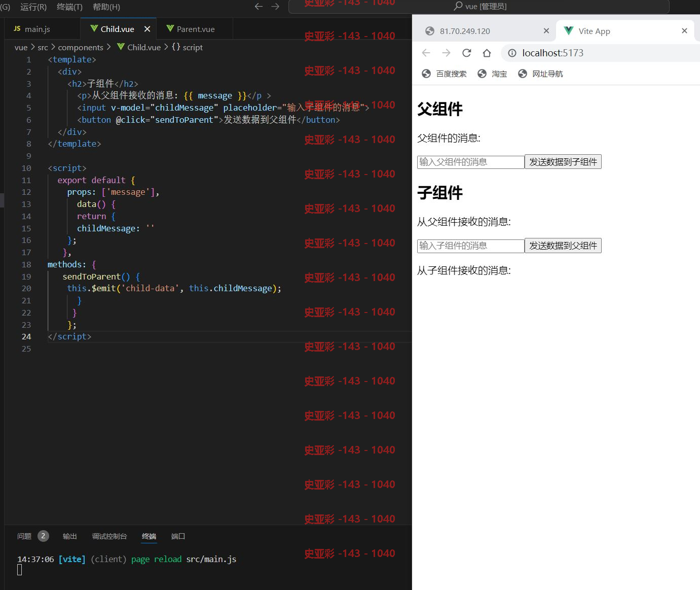Viewport: 700px width, 590px height.
Task: Go forward with the editor navigation arrow
Action: click(x=275, y=7)
